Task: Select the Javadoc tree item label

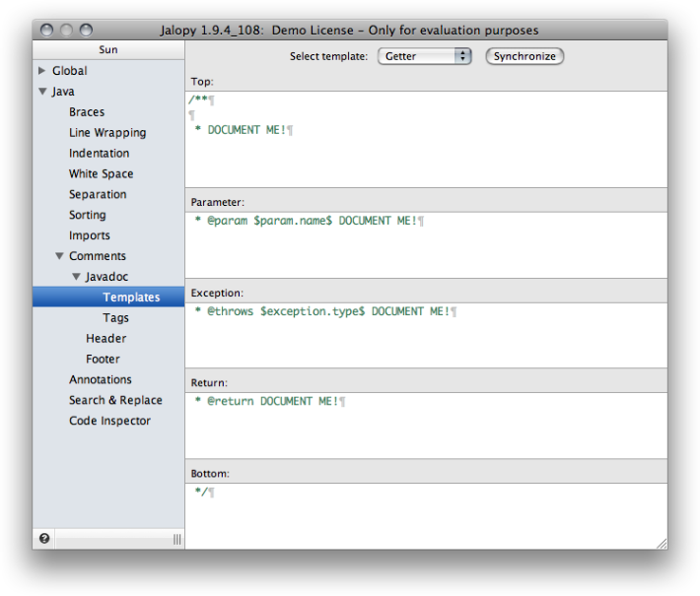Action: coord(106,277)
